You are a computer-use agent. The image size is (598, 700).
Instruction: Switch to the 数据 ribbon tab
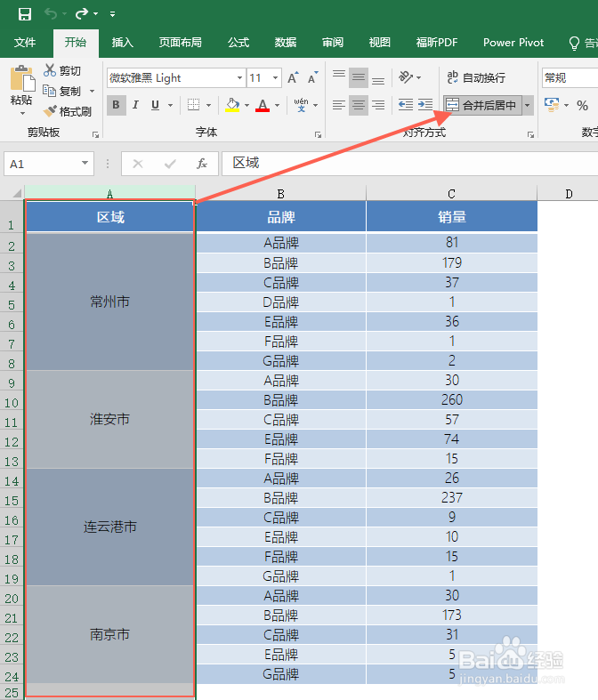click(x=286, y=43)
